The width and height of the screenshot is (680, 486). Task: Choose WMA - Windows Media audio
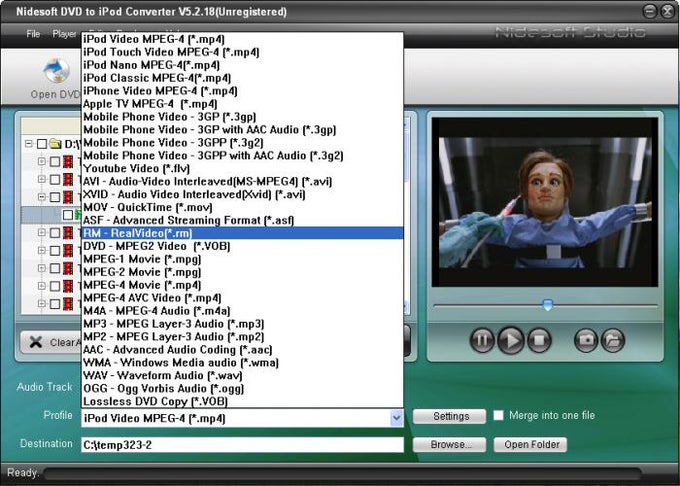pos(242,362)
